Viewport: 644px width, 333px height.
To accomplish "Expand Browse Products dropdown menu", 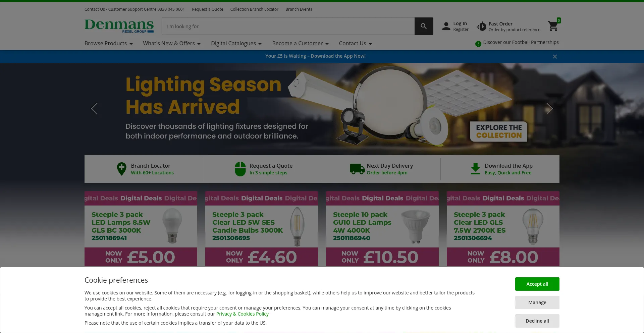I will pyautogui.click(x=109, y=43).
